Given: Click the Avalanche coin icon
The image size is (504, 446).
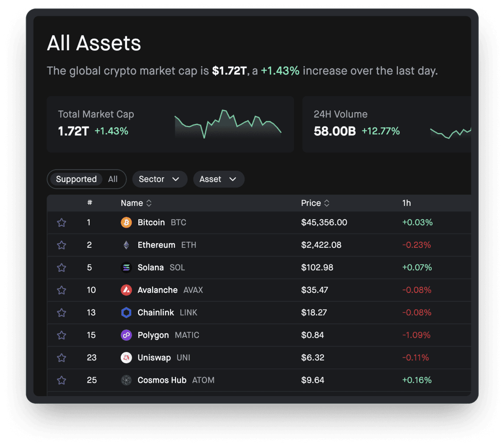Looking at the screenshot, I should [126, 290].
